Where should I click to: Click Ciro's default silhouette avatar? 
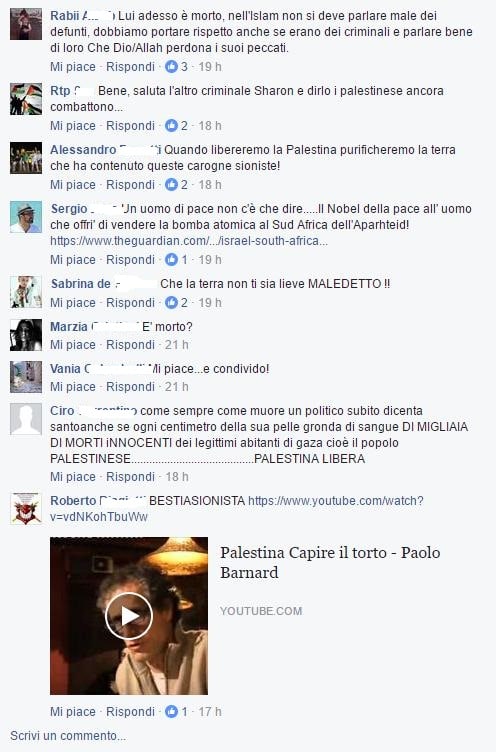pyautogui.click(x=26, y=419)
